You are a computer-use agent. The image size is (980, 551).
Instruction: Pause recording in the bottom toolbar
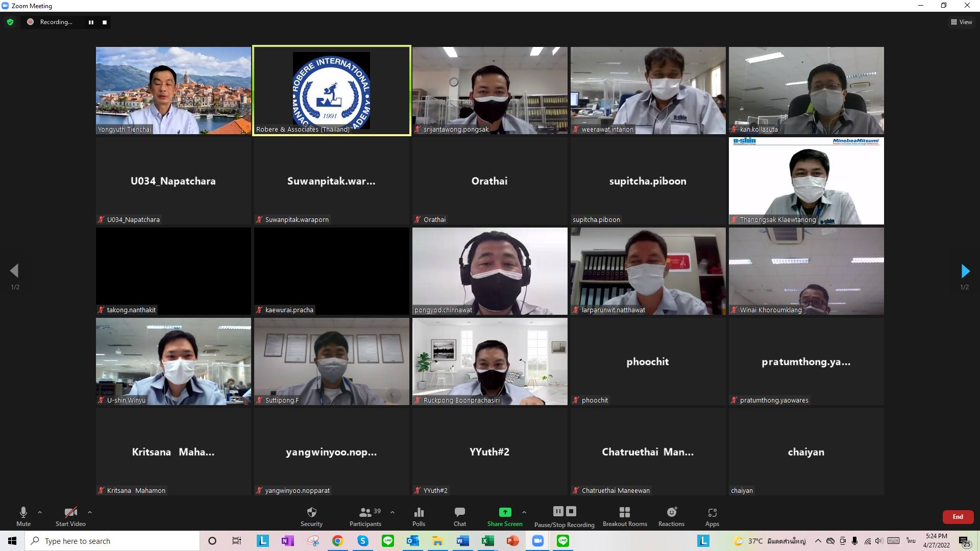point(558,511)
